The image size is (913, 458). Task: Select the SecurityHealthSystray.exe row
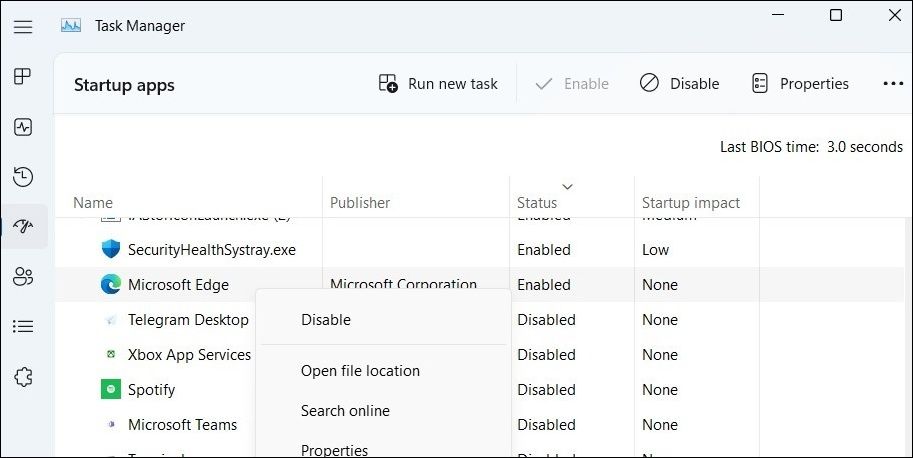click(x=212, y=250)
